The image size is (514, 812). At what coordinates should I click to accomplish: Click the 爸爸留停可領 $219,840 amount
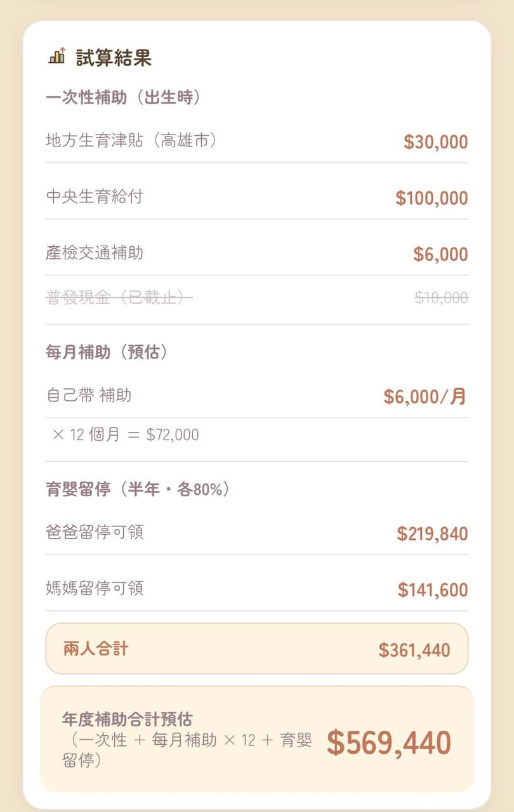432,534
